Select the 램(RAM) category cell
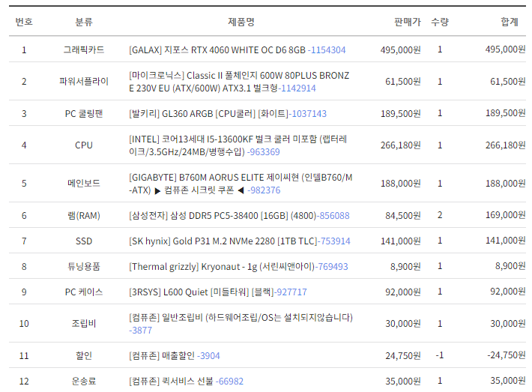Image resolution: width=532 pixels, height=392 pixels. [84, 216]
